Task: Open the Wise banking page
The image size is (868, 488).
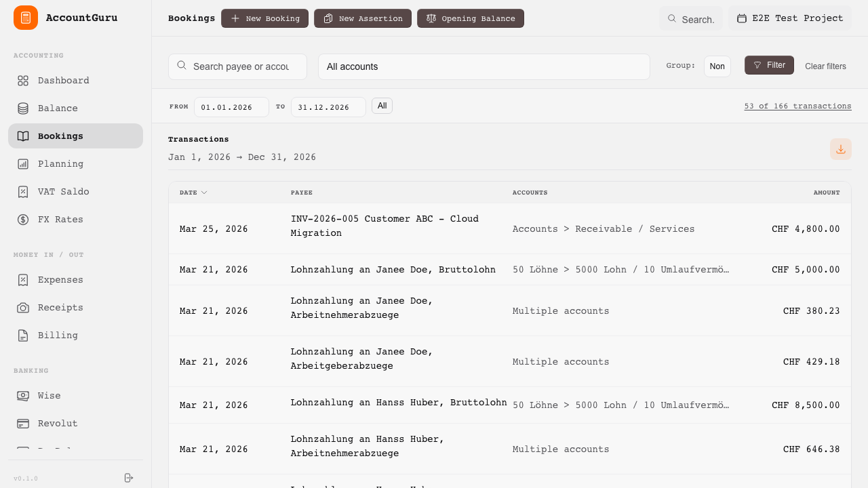Action: coord(49,396)
